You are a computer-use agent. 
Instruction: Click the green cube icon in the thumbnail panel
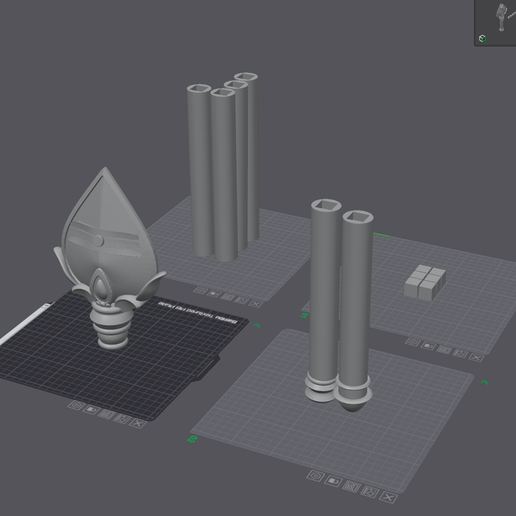(482, 38)
